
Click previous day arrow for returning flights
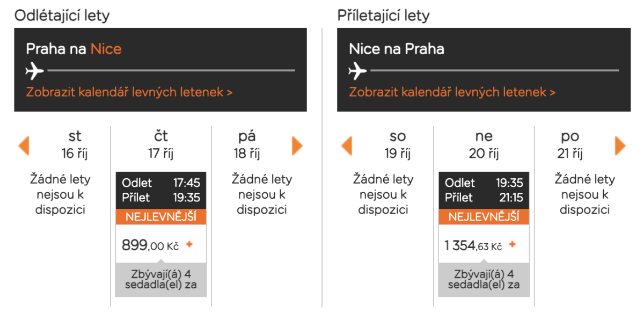click(x=347, y=146)
